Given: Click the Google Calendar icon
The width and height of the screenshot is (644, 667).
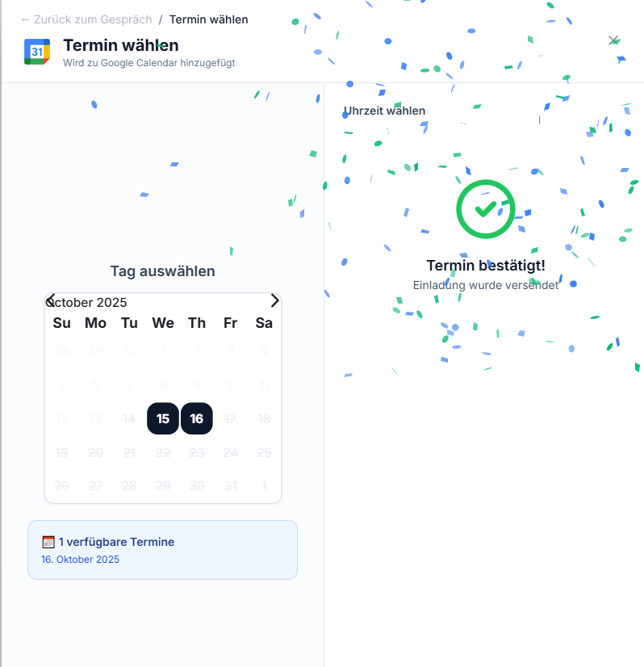Looking at the screenshot, I should 37,52.
